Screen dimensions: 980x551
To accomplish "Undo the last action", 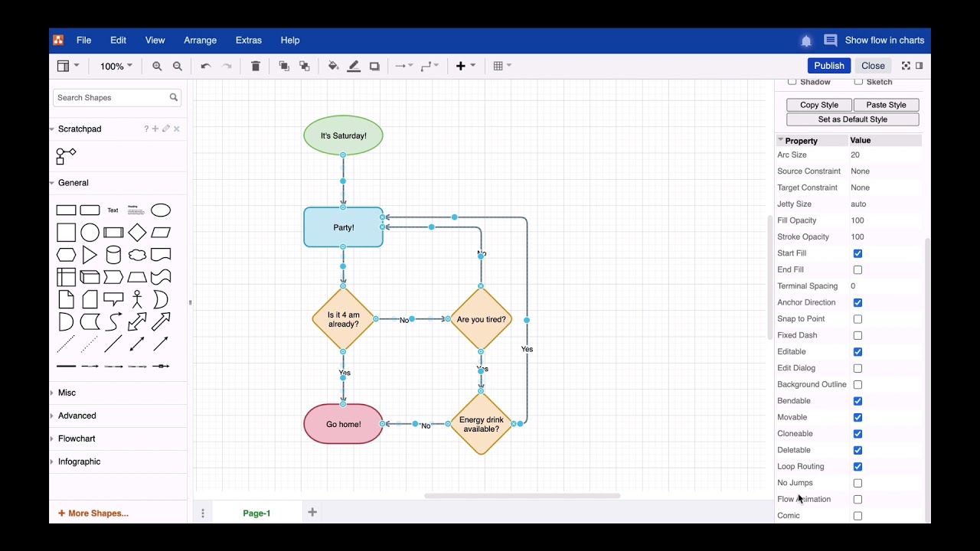I will pyautogui.click(x=205, y=67).
